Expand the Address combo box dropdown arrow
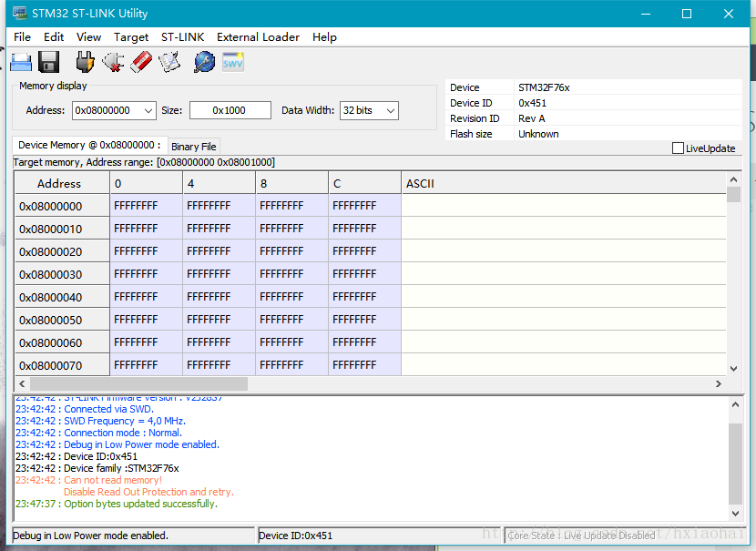The height and width of the screenshot is (551, 756). 148,111
